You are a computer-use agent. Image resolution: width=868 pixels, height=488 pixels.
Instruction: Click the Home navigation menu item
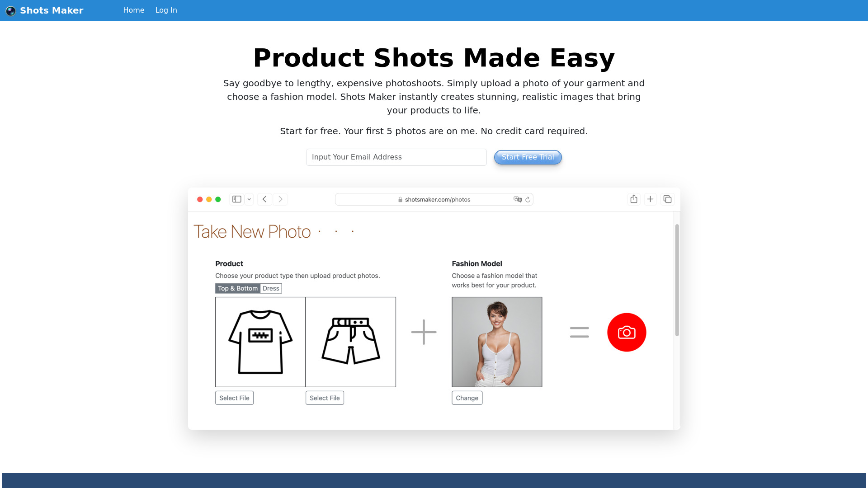(x=133, y=10)
